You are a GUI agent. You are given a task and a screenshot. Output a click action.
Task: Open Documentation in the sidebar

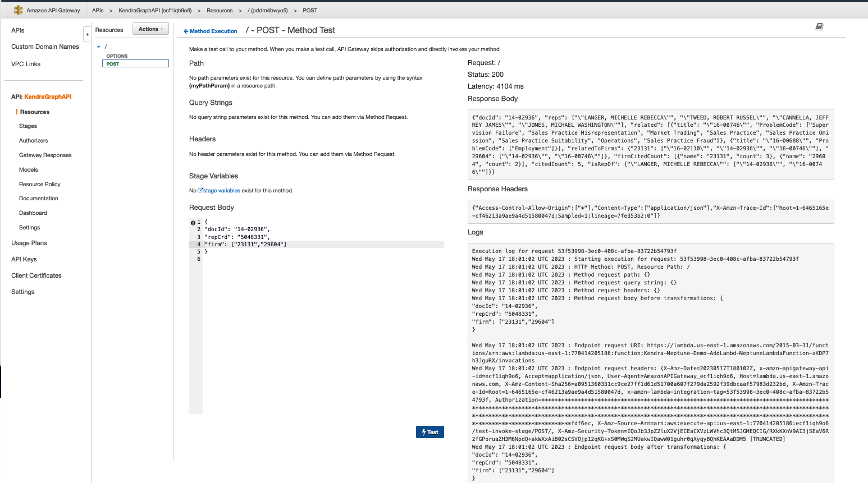(39, 199)
